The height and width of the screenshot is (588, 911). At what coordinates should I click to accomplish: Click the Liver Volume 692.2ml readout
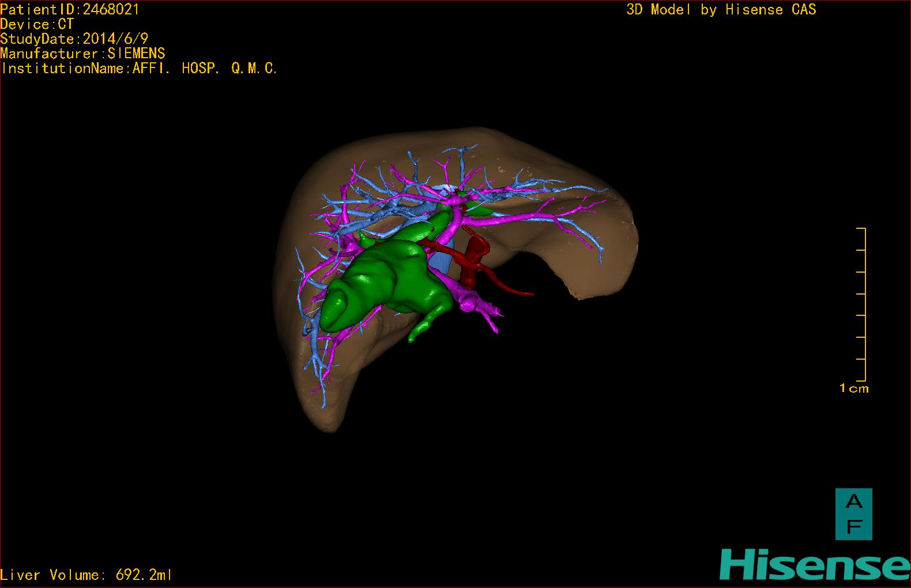tap(86, 575)
